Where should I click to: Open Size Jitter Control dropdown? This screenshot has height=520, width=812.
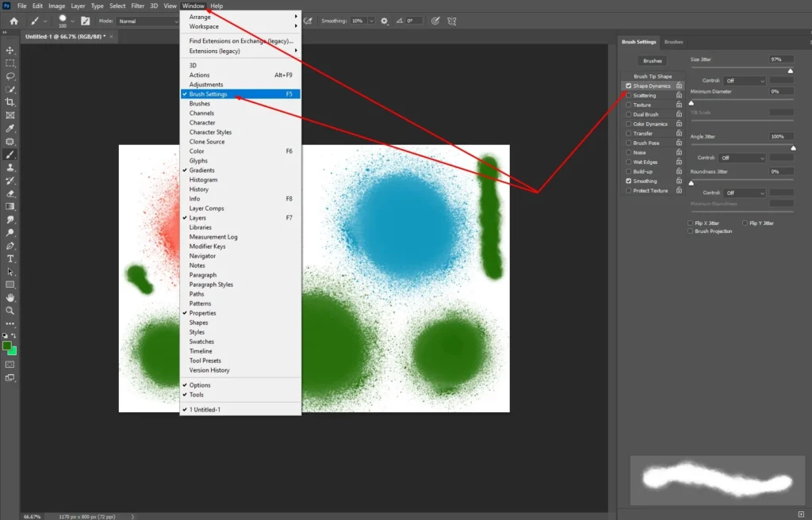tap(745, 81)
